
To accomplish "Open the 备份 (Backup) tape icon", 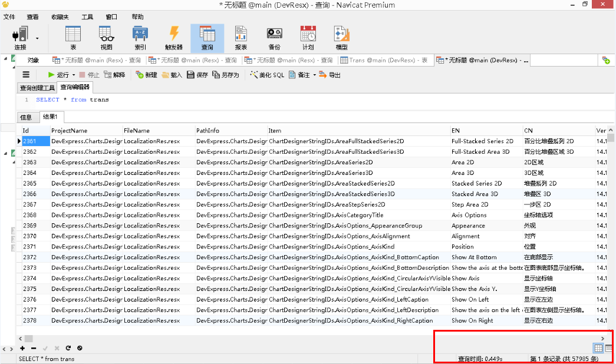I will (274, 34).
